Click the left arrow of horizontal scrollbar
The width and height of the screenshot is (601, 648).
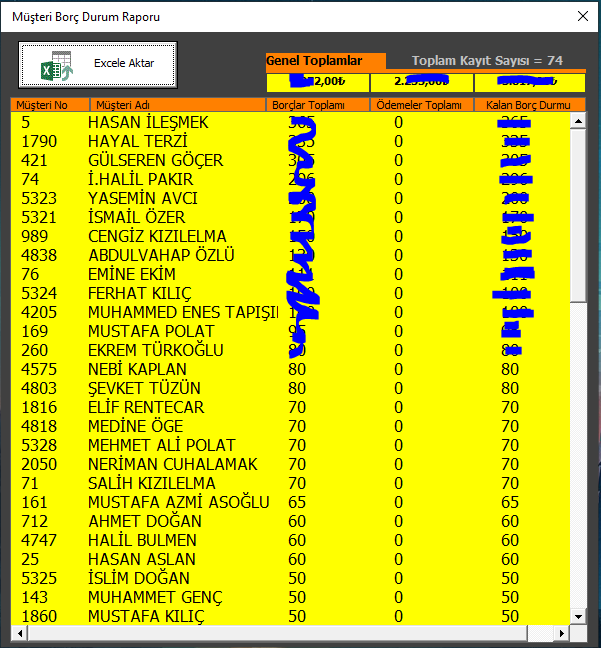[17, 635]
